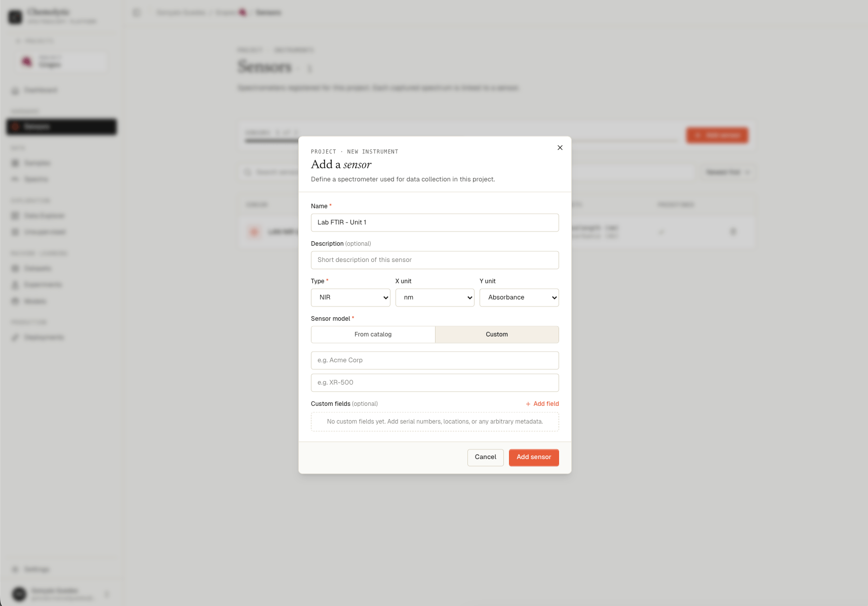Screen dimensions: 868x606
Task: Click the Add sensor submit button
Action: pyautogui.click(x=534, y=457)
